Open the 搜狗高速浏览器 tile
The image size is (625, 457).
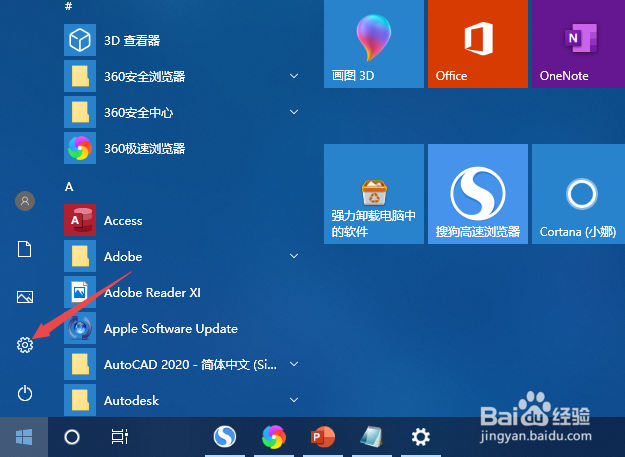point(478,194)
